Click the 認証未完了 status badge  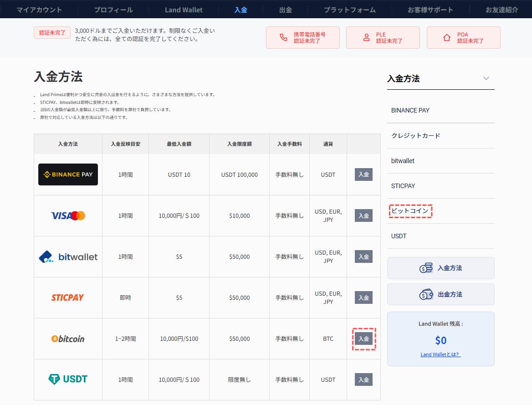[x=52, y=32]
